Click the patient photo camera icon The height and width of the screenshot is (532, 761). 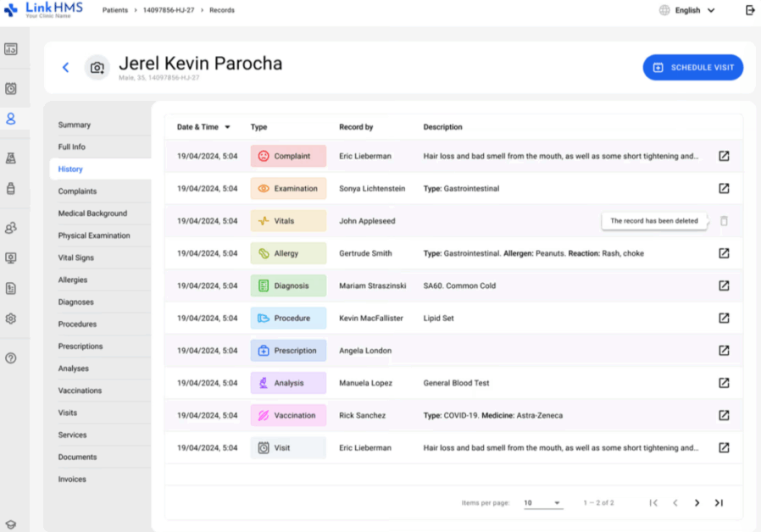tap(97, 68)
